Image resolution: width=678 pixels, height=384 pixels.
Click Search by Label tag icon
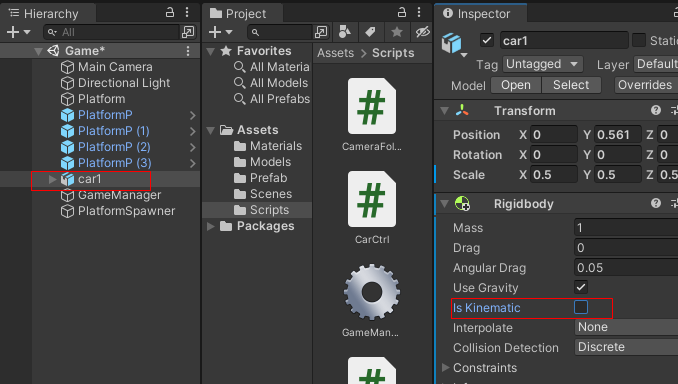coord(370,32)
